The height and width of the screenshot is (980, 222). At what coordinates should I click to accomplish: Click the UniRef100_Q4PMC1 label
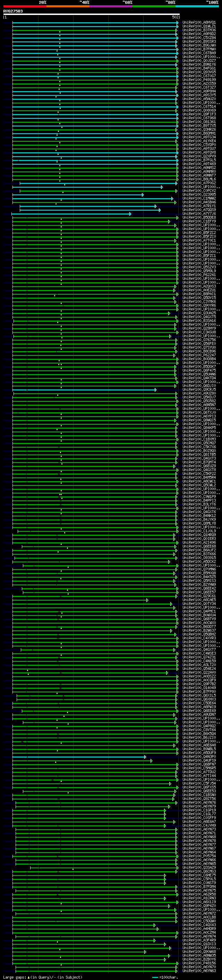pos(199,612)
